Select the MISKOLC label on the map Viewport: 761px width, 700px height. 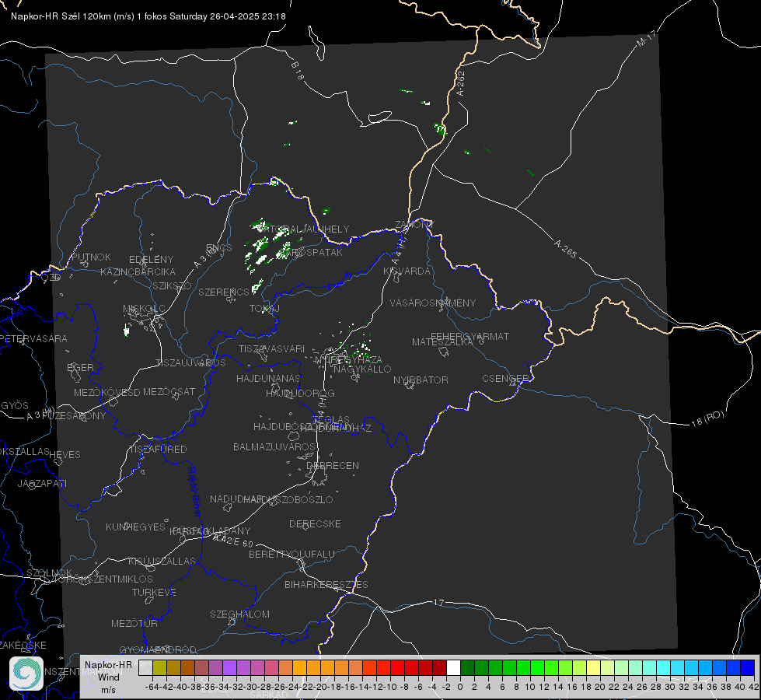click(x=144, y=309)
